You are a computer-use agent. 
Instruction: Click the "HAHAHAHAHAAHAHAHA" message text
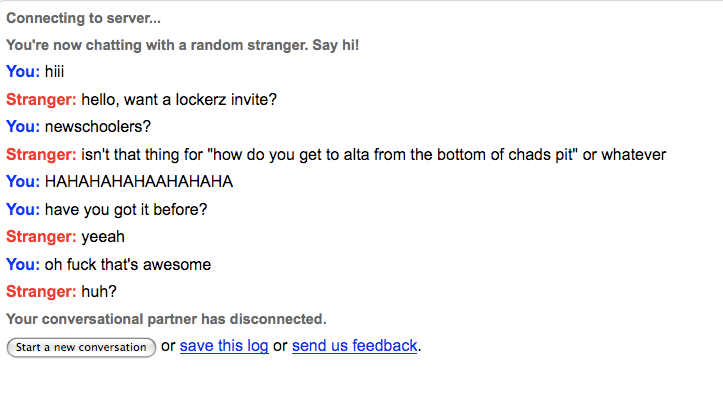[x=139, y=182]
